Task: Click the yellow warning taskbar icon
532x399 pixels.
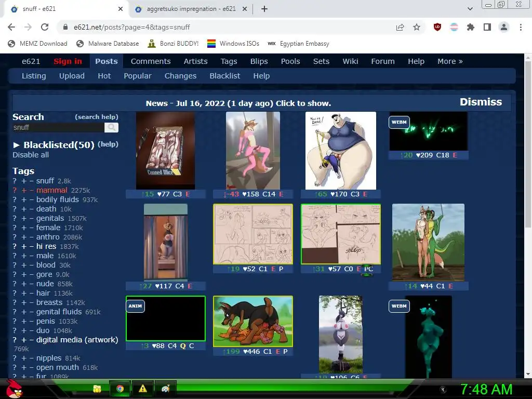Action: click(143, 389)
